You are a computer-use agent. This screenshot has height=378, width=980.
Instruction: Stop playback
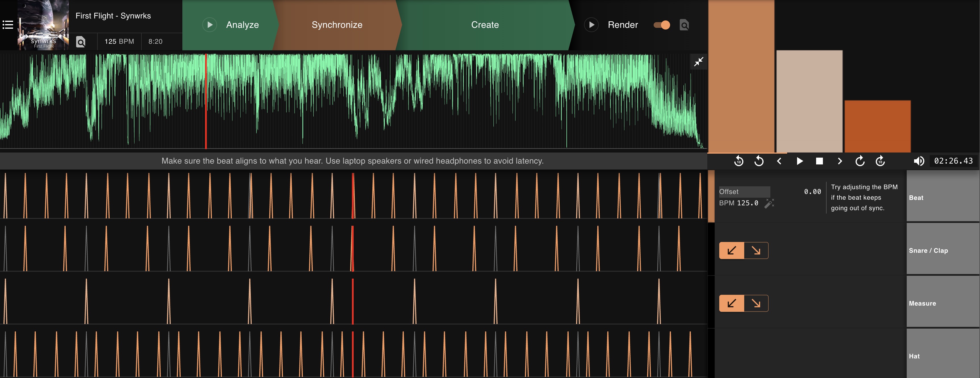point(820,161)
